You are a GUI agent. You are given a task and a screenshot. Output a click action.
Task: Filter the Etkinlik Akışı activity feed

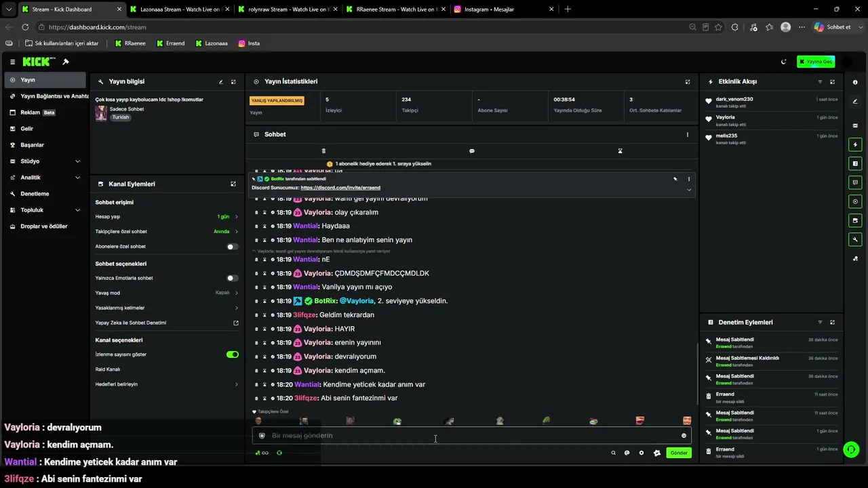[820, 81]
